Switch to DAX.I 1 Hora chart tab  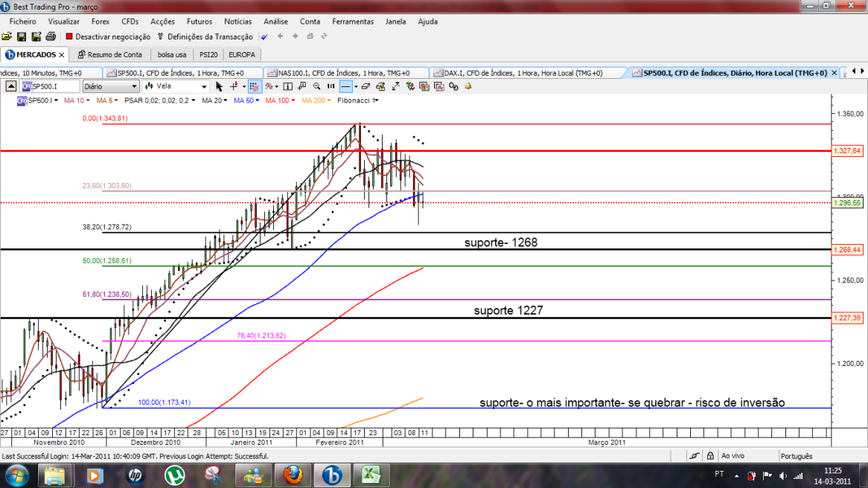[523, 73]
